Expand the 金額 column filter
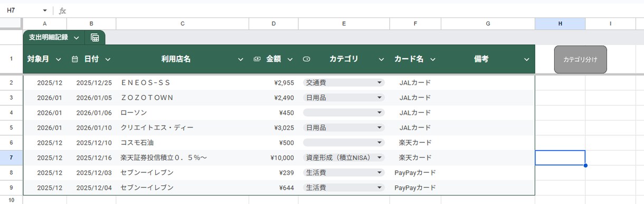 pyautogui.click(x=290, y=59)
